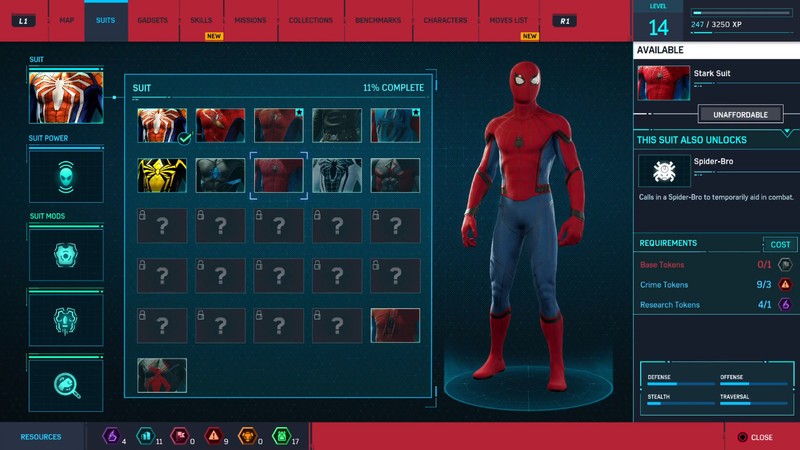
Task: Select the last suit in second row
Action: click(395, 176)
